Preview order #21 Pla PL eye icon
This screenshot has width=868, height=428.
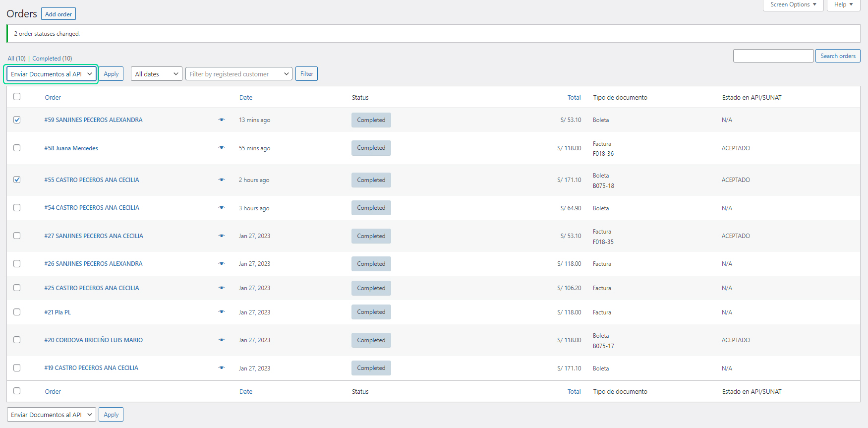(x=221, y=312)
